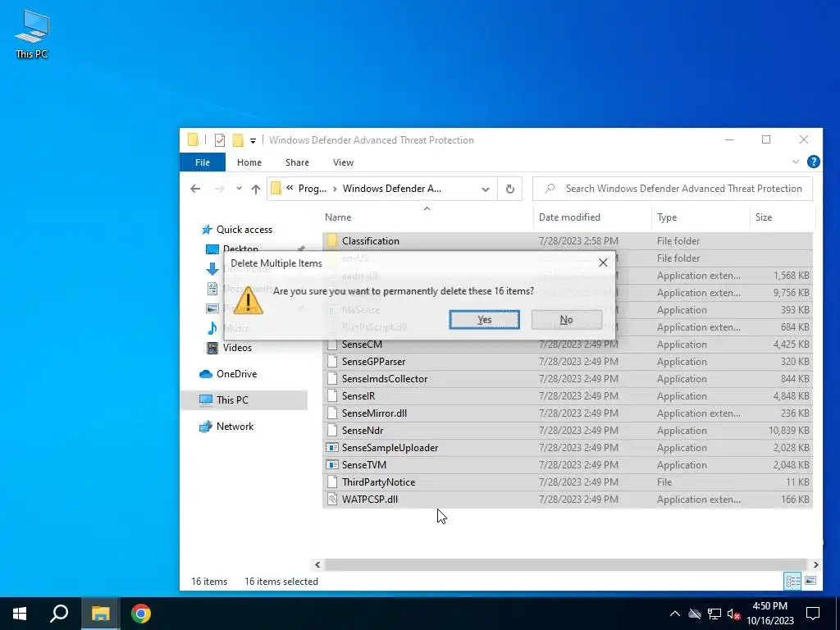Click the breadcrumb overflow chevron in address bar
The image size is (840, 630).
pyautogui.click(x=290, y=188)
